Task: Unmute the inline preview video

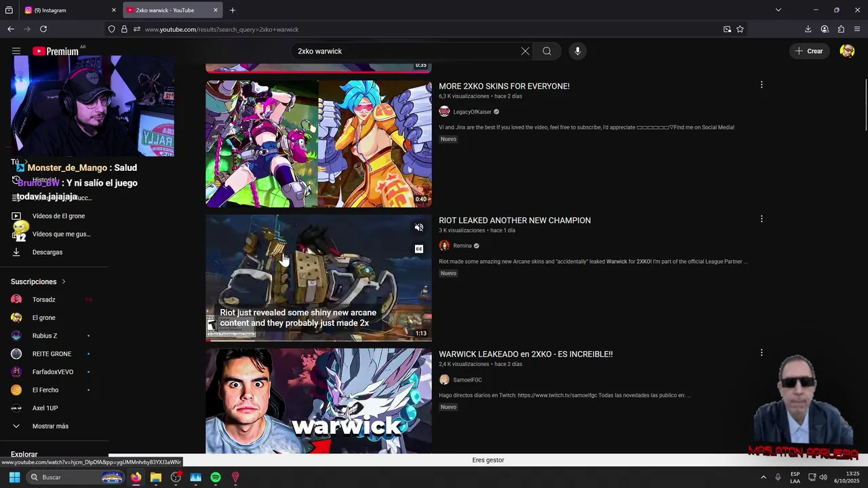Action: tap(419, 228)
